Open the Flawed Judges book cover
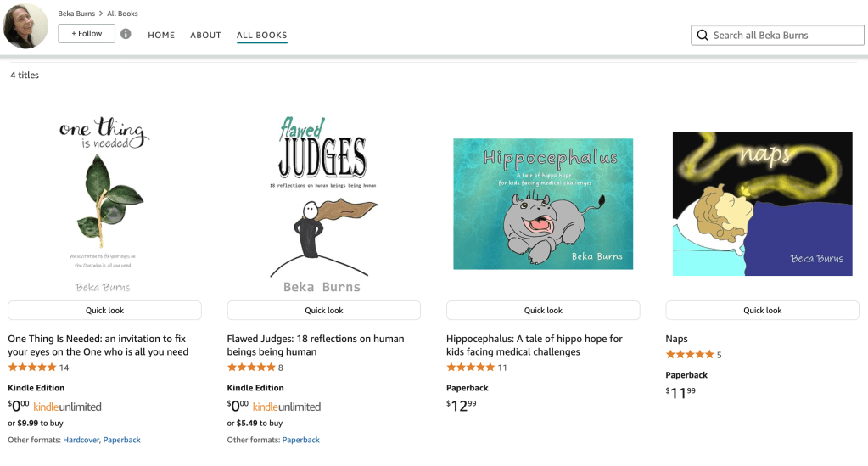This screenshot has height=466, width=868. click(x=324, y=204)
